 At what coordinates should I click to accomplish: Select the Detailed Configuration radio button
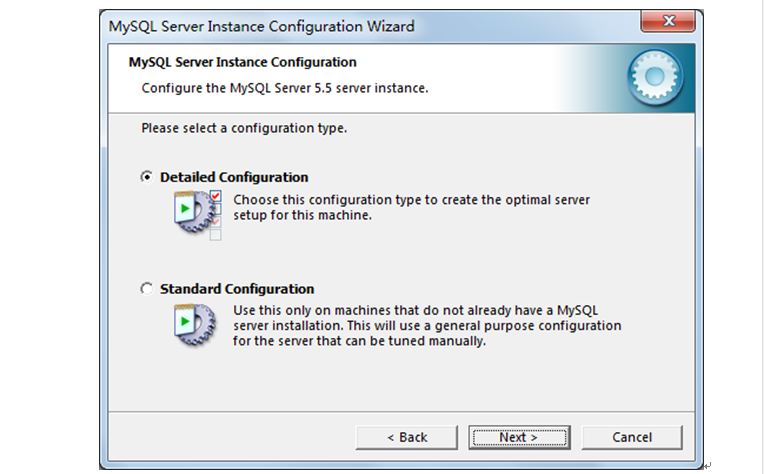pyautogui.click(x=147, y=177)
